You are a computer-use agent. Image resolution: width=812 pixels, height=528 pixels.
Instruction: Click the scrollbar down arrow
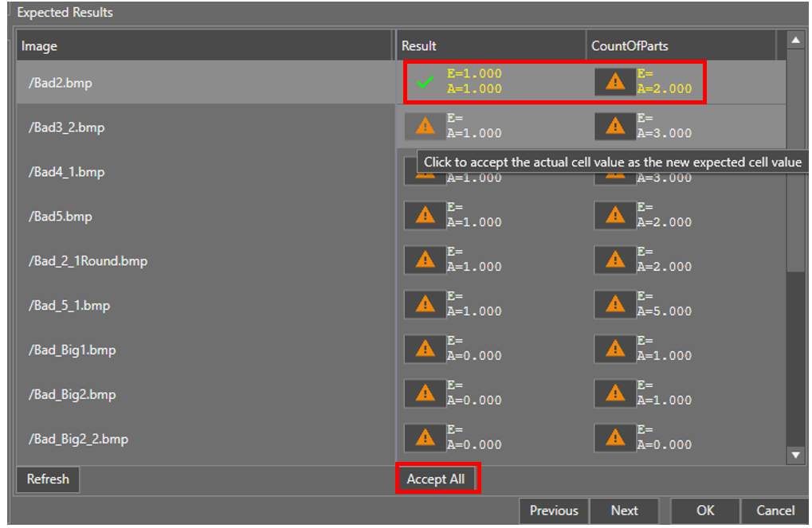point(795,456)
